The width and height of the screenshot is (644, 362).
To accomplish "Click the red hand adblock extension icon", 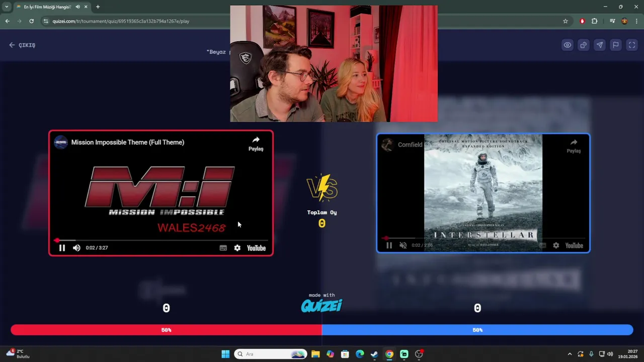I will click(583, 21).
